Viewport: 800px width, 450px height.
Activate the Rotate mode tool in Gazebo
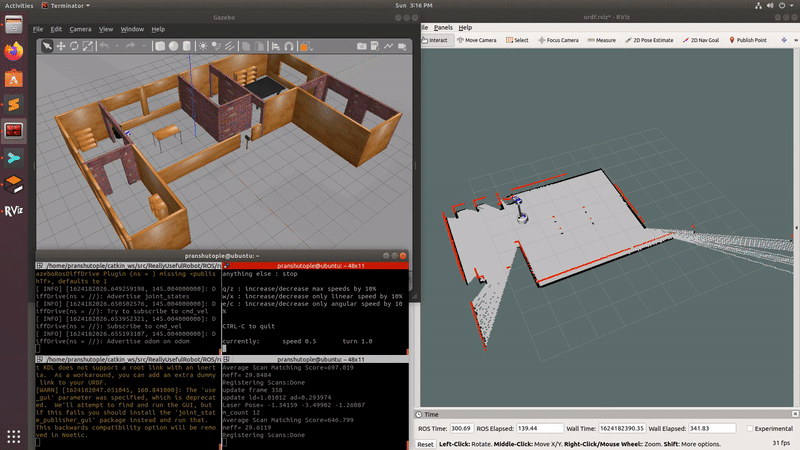(74, 46)
